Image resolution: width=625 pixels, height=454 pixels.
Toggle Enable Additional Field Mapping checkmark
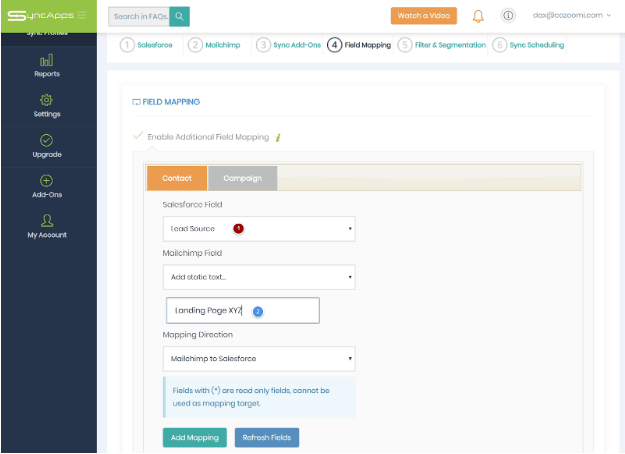click(x=138, y=136)
